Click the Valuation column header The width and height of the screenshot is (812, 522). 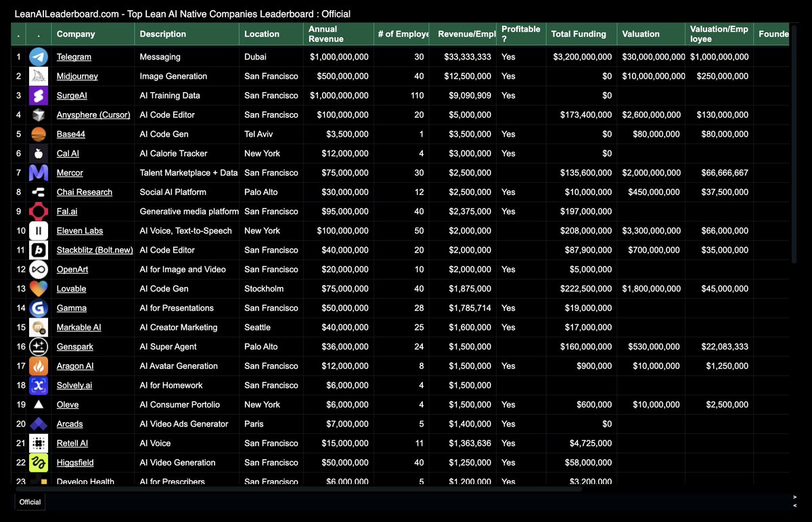(650, 34)
